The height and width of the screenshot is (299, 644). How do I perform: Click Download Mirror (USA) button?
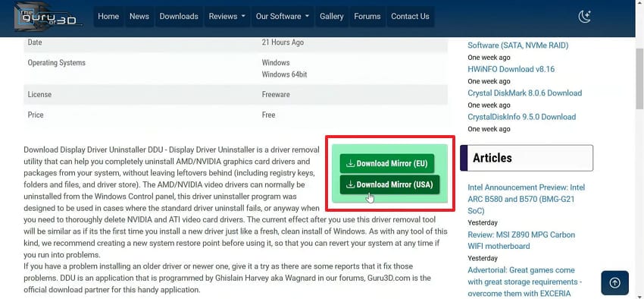point(389,184)
